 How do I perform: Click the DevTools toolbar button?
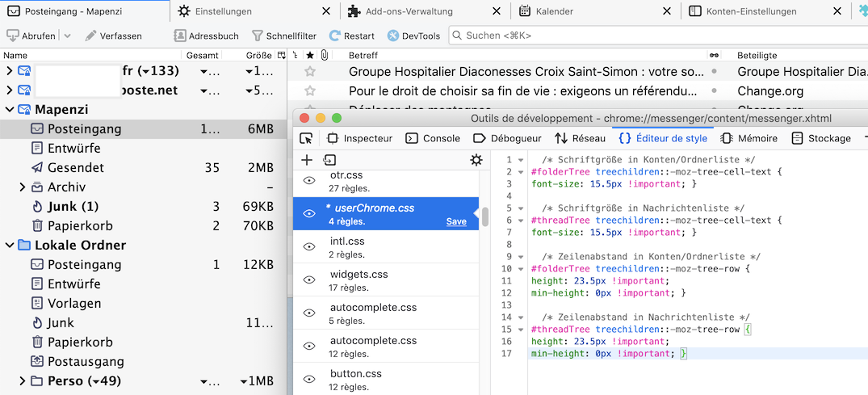pyautogui.click(x=413, y=36)
